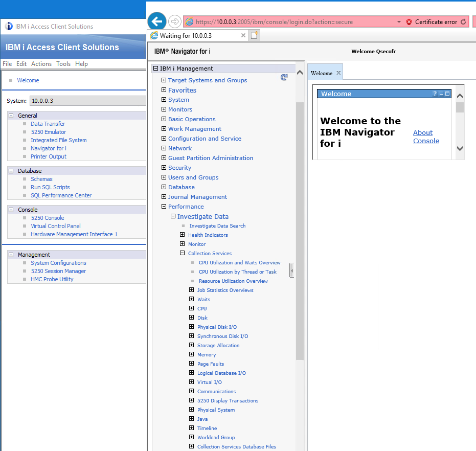Expand the Favorites node

(x=164, y=90)
